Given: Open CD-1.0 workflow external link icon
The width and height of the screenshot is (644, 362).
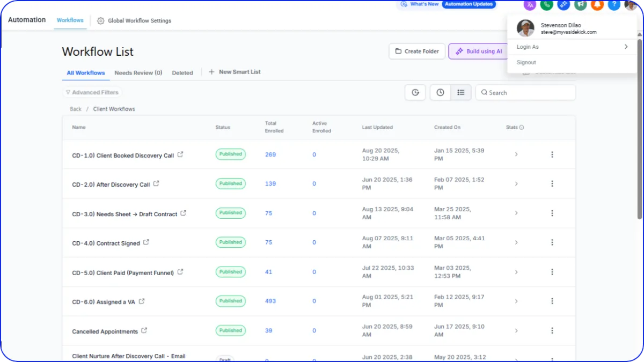Looking at the screenshot, I should (180, 154).
